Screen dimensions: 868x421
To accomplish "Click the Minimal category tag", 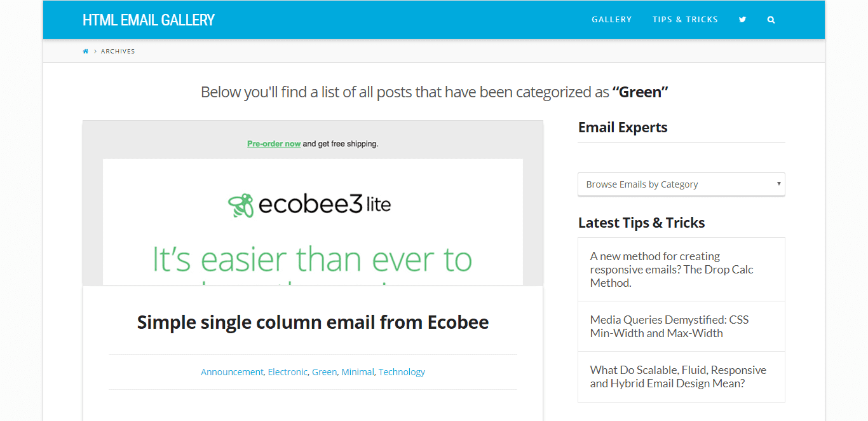I will coord(358,372).
